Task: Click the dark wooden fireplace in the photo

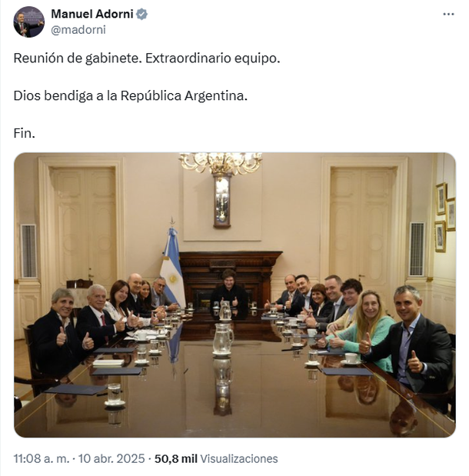Action: coord(231,275)
